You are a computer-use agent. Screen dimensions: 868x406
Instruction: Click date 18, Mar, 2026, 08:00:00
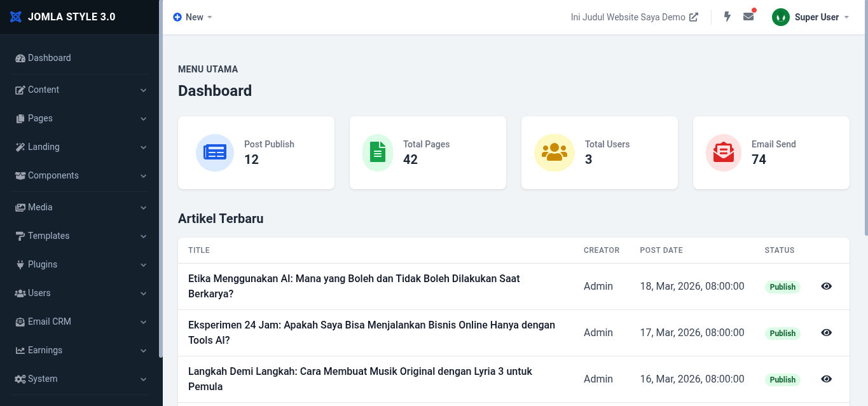pyautogui.click(x=692, y=286)
